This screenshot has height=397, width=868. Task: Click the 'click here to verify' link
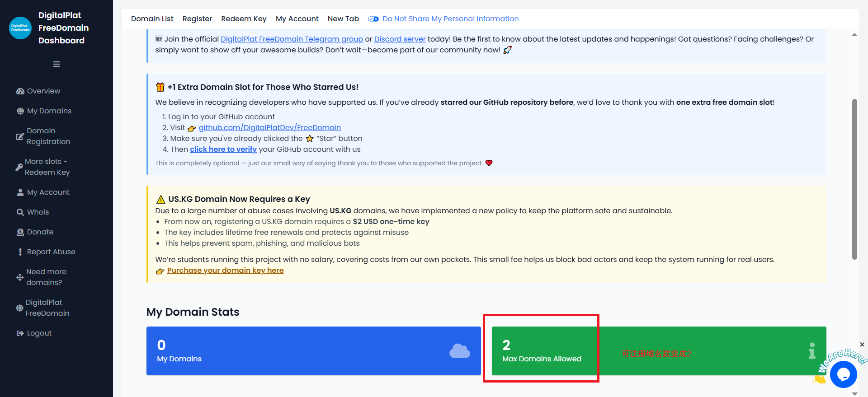pos(223,149)
